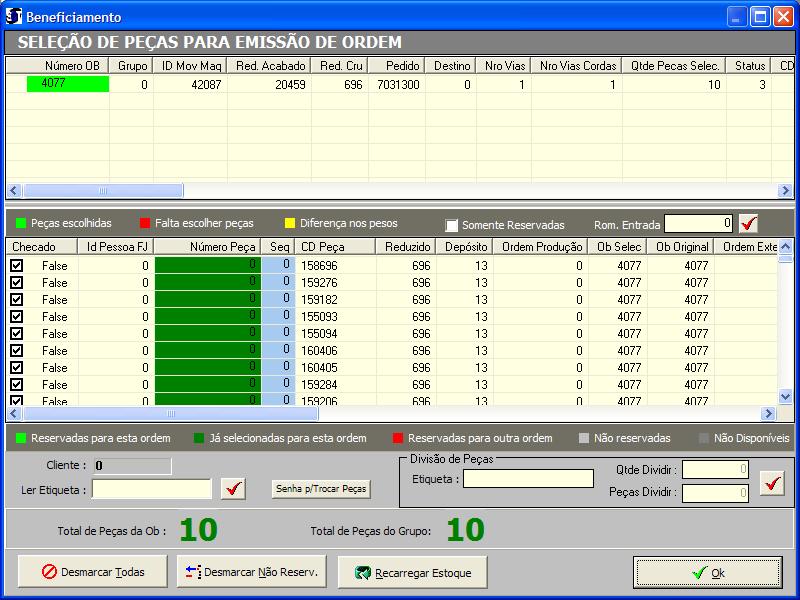This screenshot has height=600, width=800.
Task: Click checkmark icon beside Peças Dividir
Action: (x=772, y=483)
